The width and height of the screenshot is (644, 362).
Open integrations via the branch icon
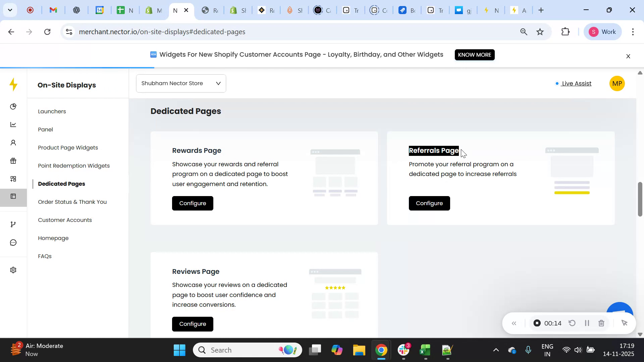tap(13, 224)
